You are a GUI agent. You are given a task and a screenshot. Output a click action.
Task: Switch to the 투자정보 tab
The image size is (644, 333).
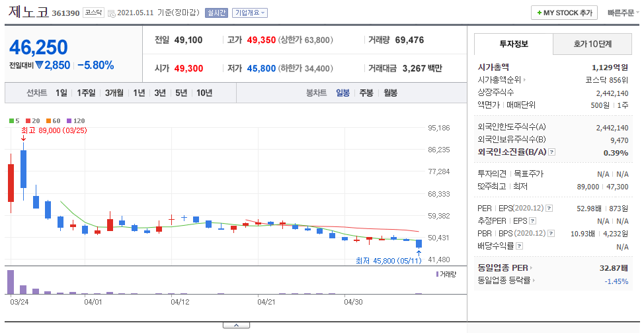[x=514, y=44]
